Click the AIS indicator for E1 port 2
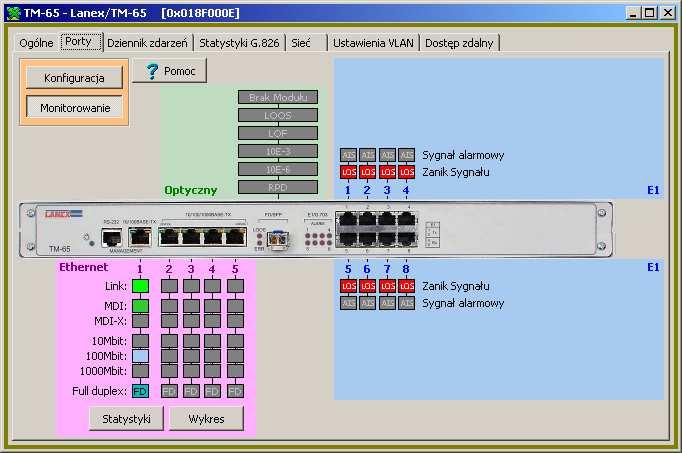The image size is (682, 453). point(368,155)
